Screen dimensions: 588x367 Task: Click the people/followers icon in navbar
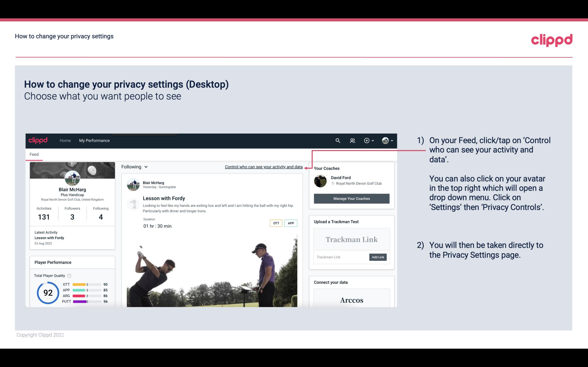pyautogui.click(x=352, y=140)
